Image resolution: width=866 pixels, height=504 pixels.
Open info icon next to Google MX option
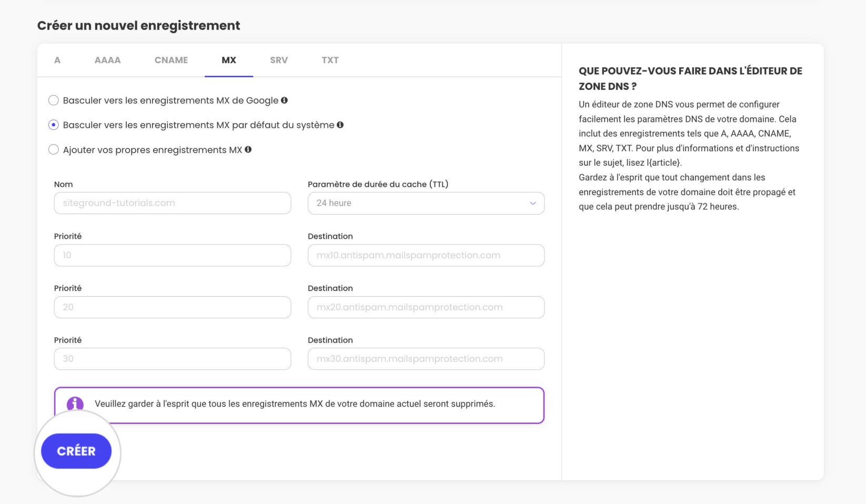(284, 100)
